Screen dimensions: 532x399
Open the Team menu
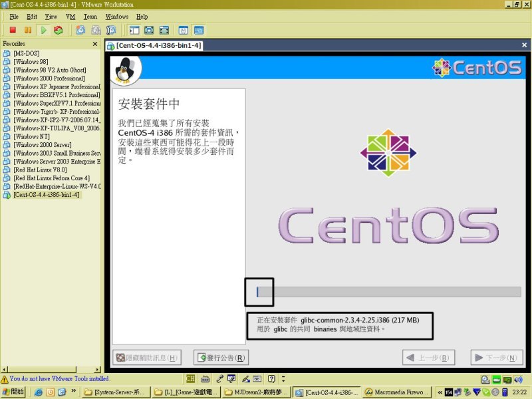tap(90, 17)
